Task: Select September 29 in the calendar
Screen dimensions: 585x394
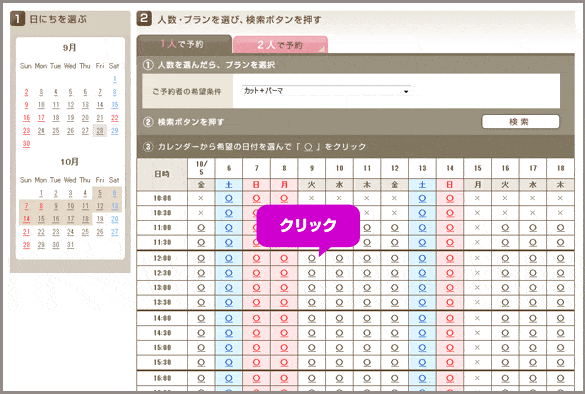Action: click(x=115, y=131)
